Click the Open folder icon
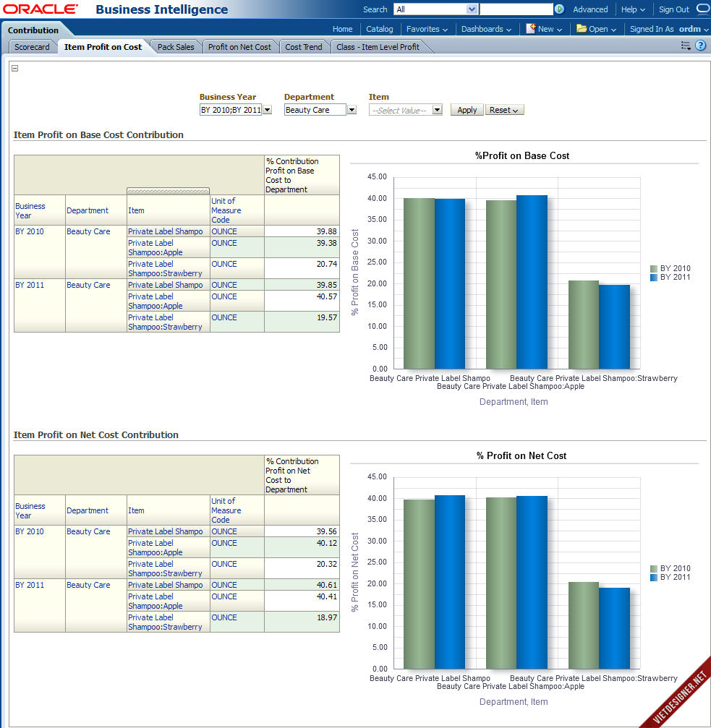Screen dimensions: 711x728 pyautogui.click(x=582, y=29)
